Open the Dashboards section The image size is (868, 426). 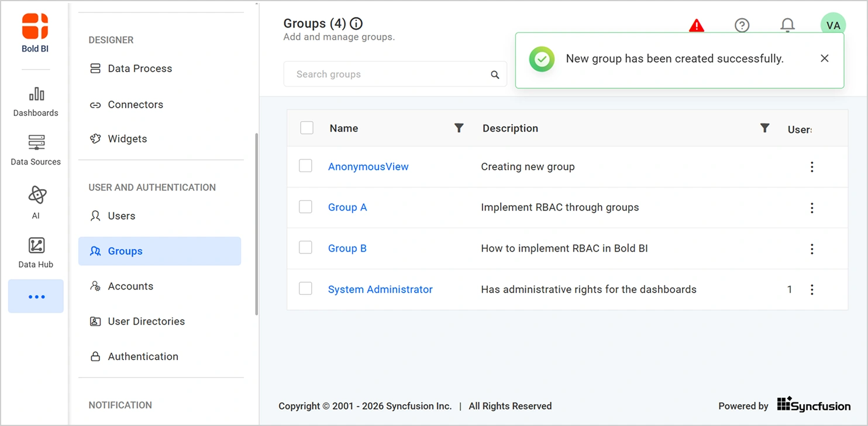(x=36, y=102)
